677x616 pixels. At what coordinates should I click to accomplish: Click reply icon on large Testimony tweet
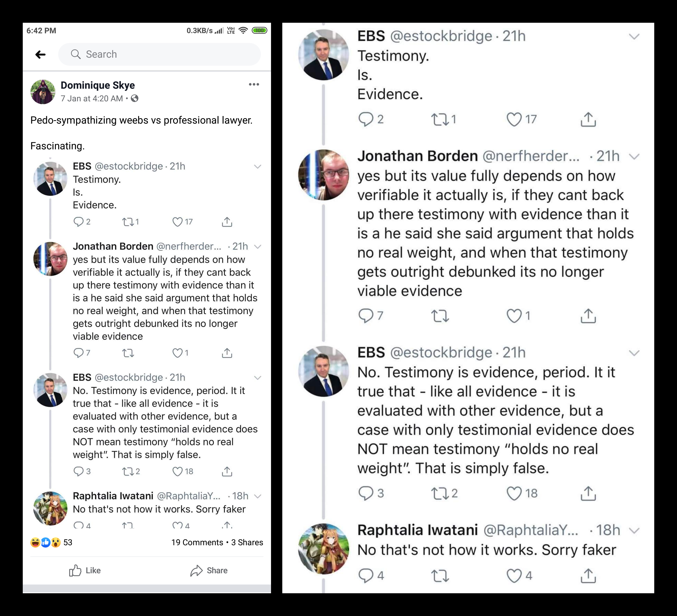coord(366,119)
